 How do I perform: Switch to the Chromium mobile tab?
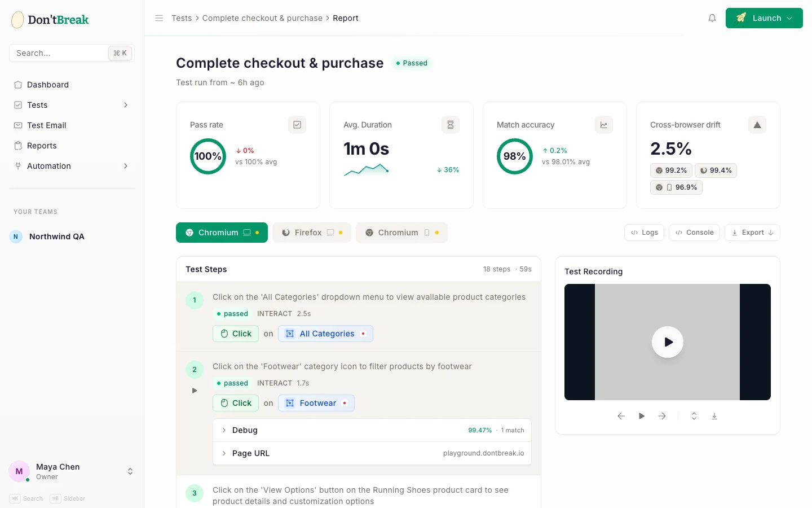pos(401,233)
